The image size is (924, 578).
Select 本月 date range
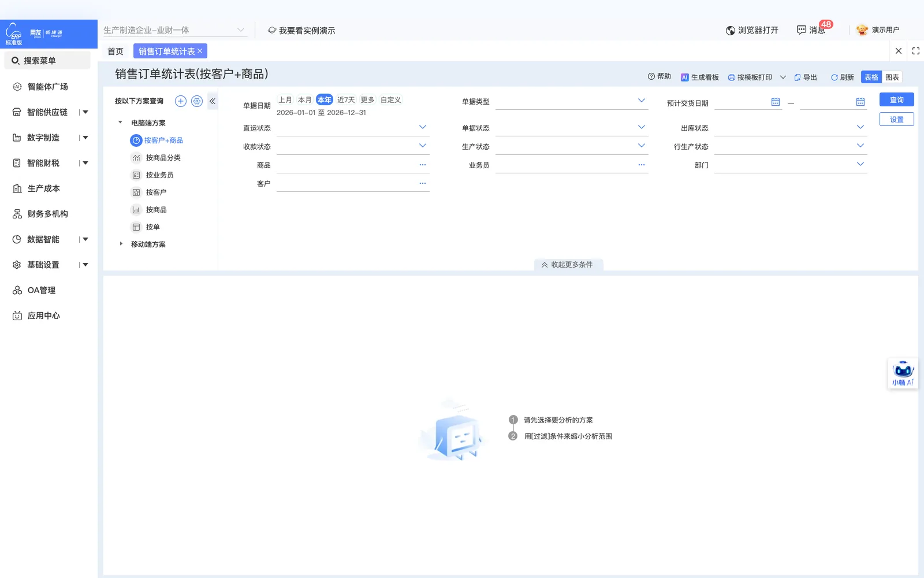coord(305,99)
